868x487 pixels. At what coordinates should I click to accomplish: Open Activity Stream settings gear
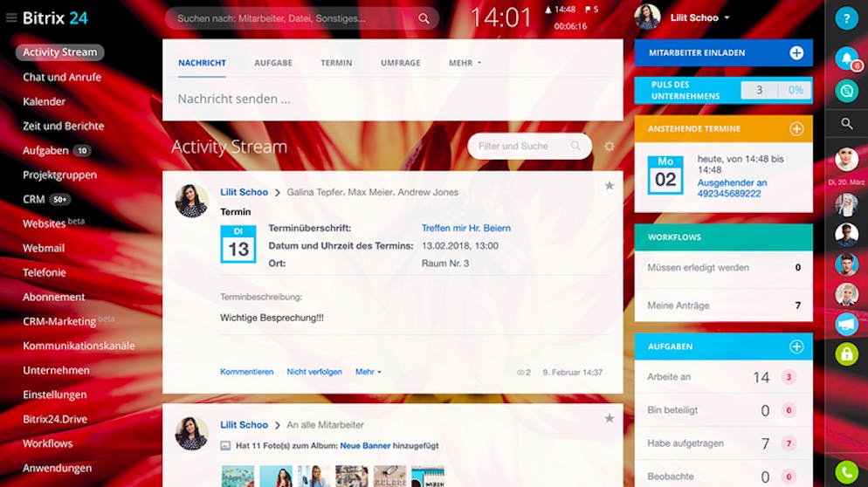[x=610, y=147]
